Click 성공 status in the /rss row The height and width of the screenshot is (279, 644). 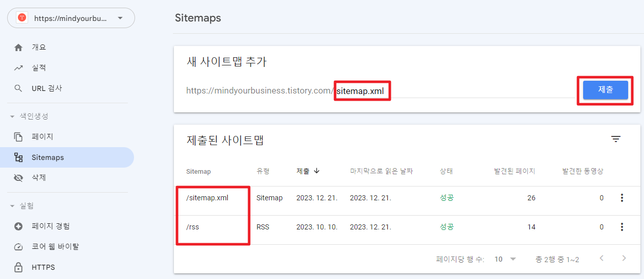(x=447, y=227)
